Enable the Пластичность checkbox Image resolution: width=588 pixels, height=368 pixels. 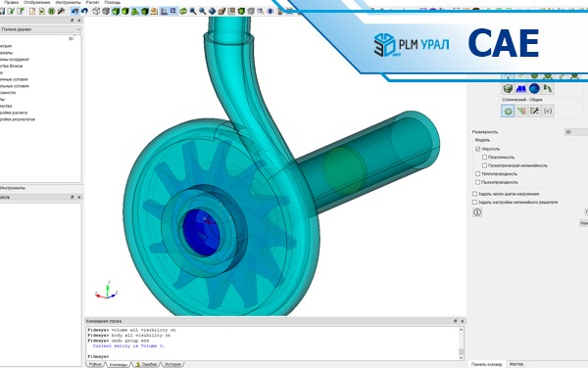[484, 158]
